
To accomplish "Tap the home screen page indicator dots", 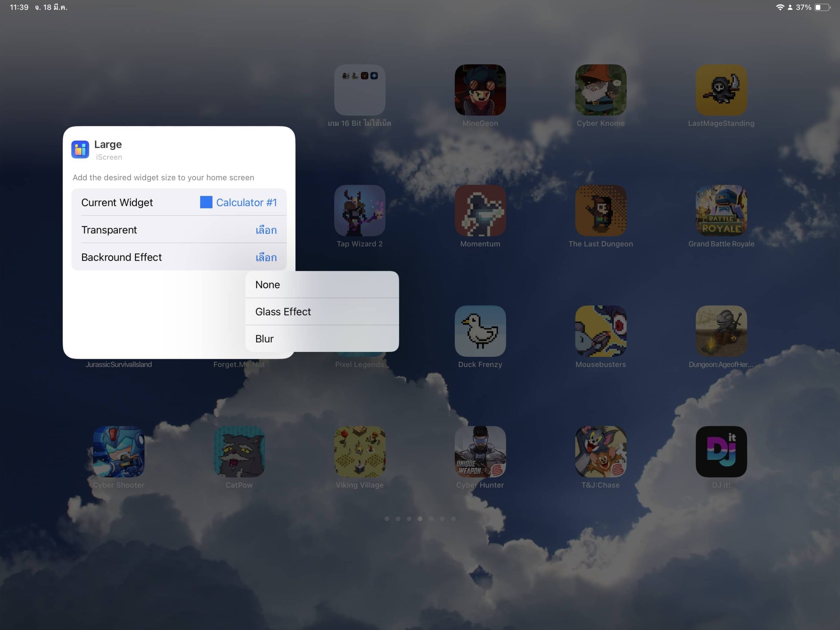I will coord(420,519).
